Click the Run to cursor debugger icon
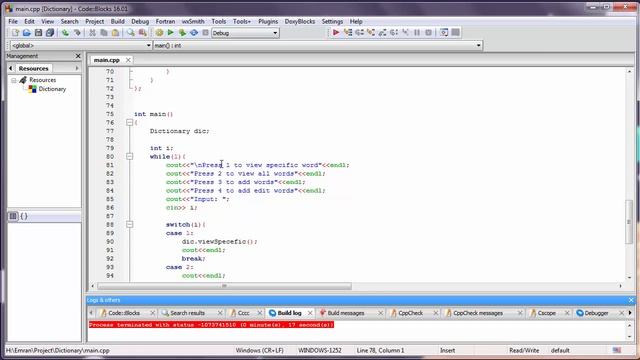The width and height of the screenshot is (640, 360). tap(348, 32)
